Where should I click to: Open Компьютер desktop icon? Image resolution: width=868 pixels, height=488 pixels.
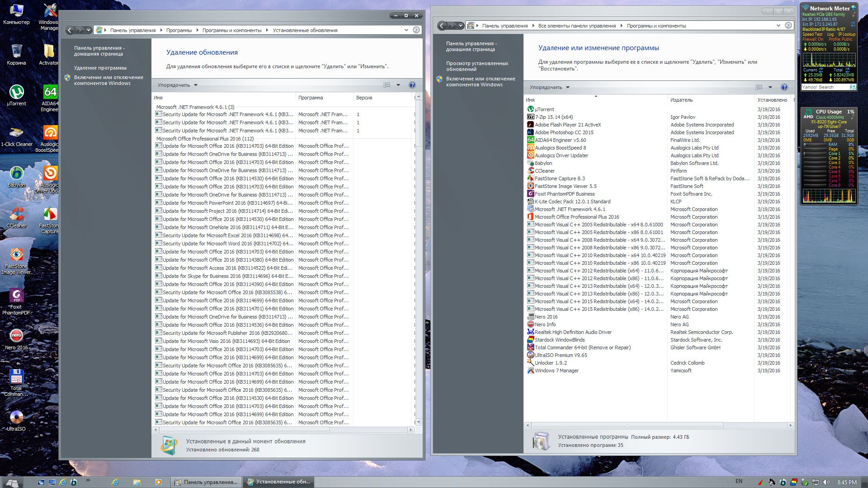16,14
